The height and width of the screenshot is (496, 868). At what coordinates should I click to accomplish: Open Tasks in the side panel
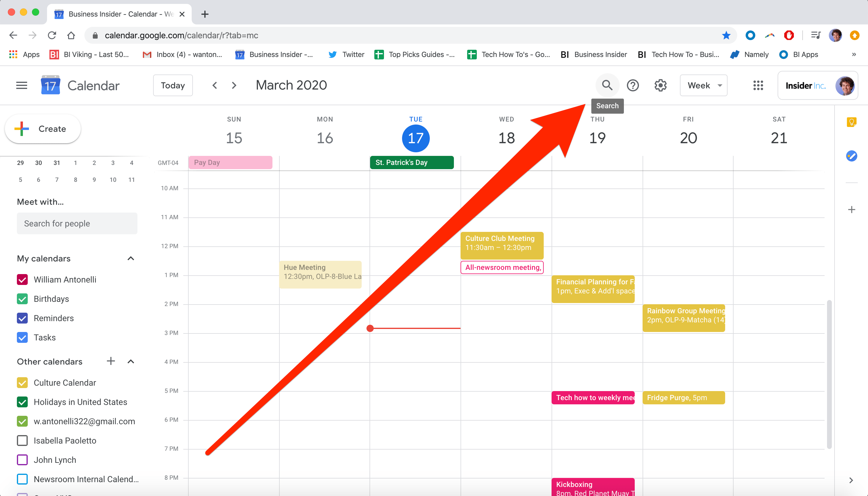point(851,156)
